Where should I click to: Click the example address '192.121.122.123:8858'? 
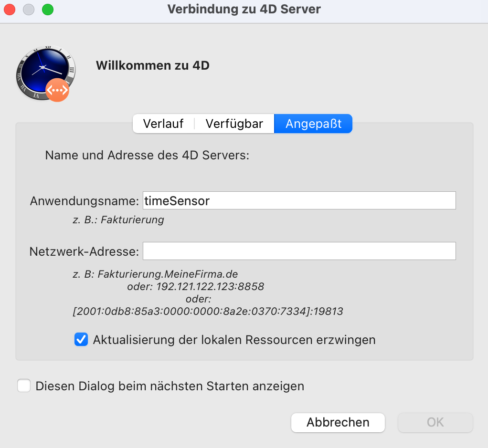pos(210,286)
